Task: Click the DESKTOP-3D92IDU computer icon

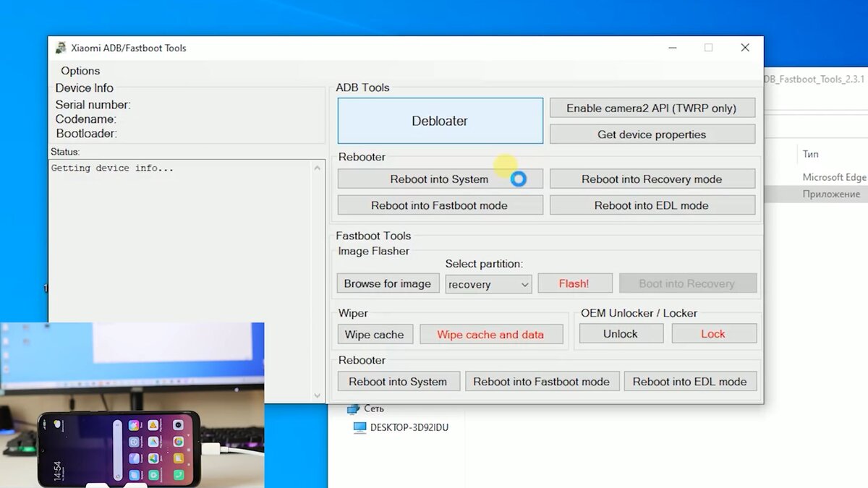Action: coord(359,427)
